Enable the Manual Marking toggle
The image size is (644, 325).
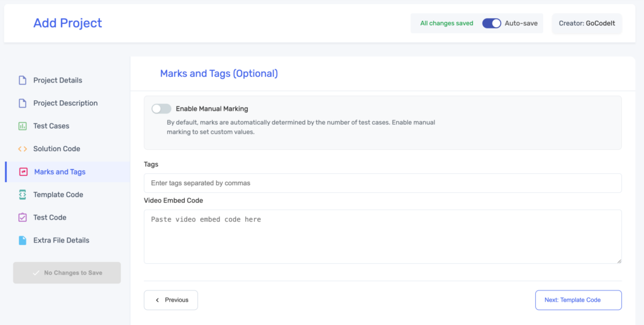click(162, 109)
